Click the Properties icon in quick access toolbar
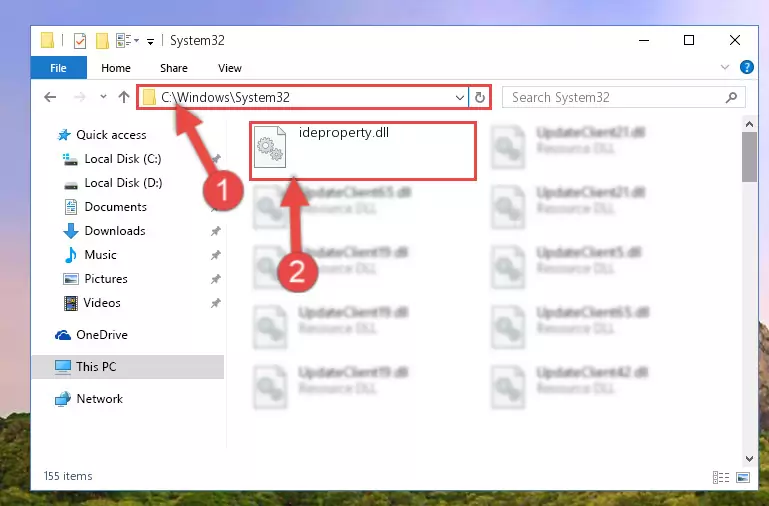769x506 pixels. pyautogui.click(x=80, y=41)
